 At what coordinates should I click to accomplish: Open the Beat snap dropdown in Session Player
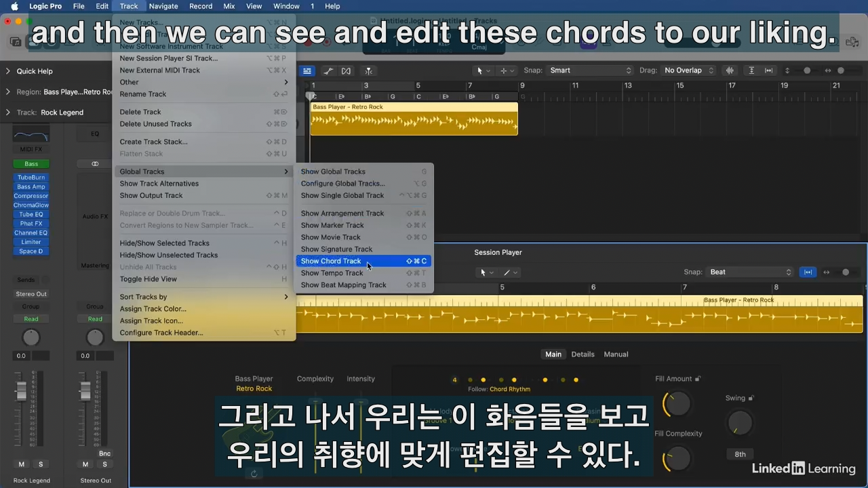(x=750, y=272)
